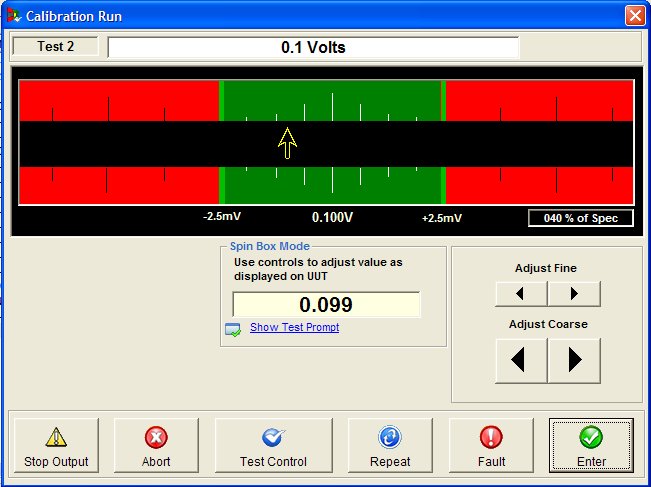Open Test Control
Image resolution: width=651 pixels, height=487 pixels.
click(273, 446)
